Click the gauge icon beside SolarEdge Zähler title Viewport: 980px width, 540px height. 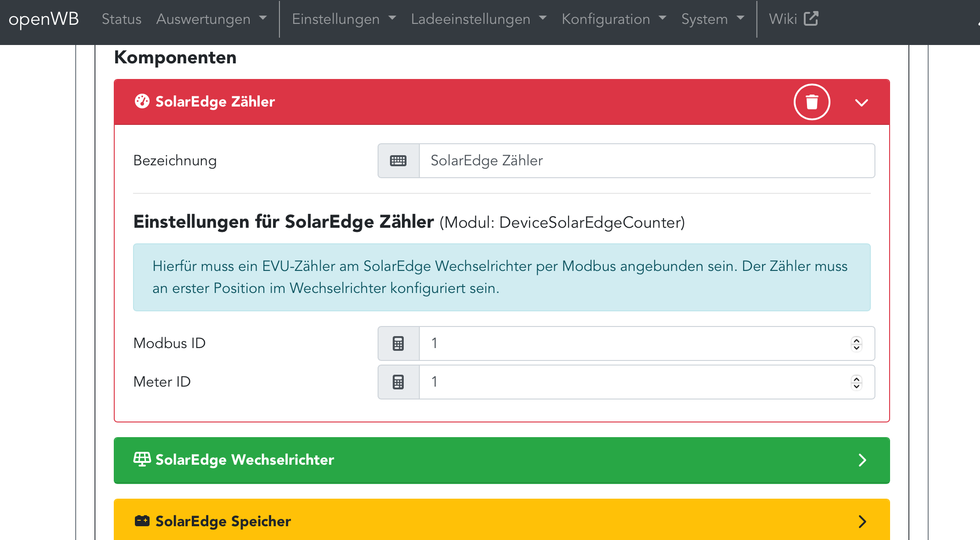point(142,101)
